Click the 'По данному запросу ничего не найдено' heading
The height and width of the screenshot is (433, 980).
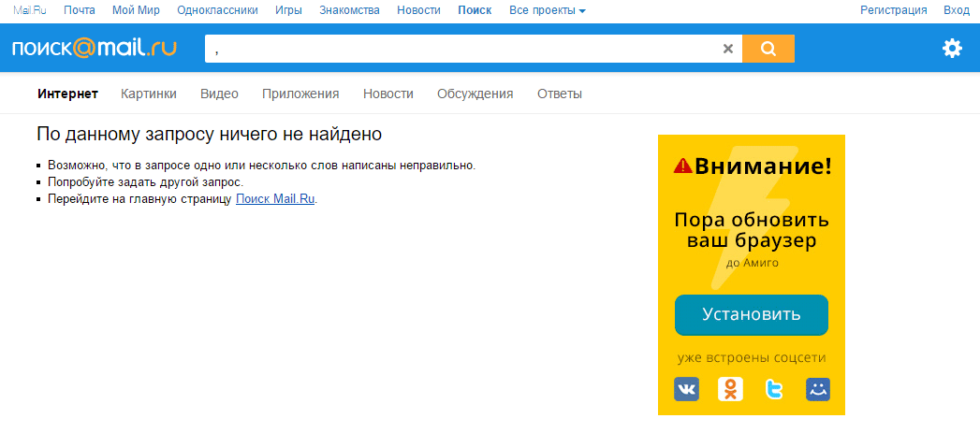pyautogui.click(x=210, y=135)
